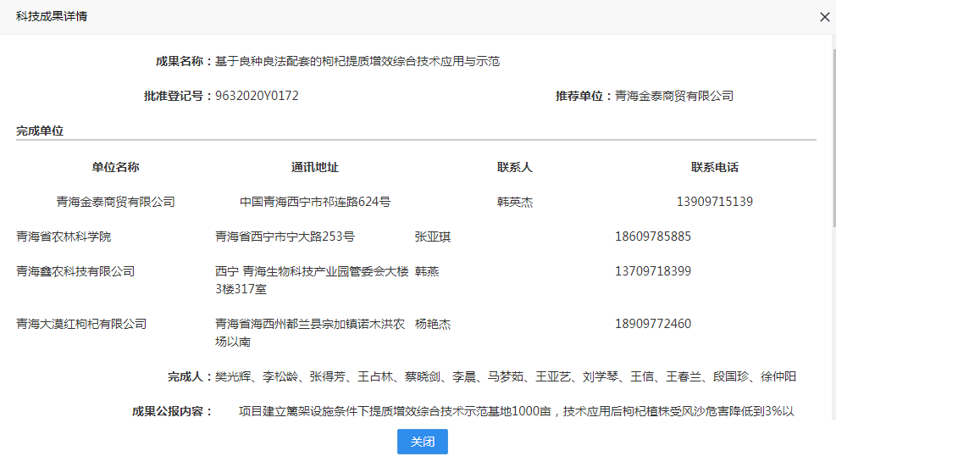Click 青海金泰商贸有限公司 next to 推荐单位
Viewport: 980px width, 462px height.
click(x=673, y=96)
